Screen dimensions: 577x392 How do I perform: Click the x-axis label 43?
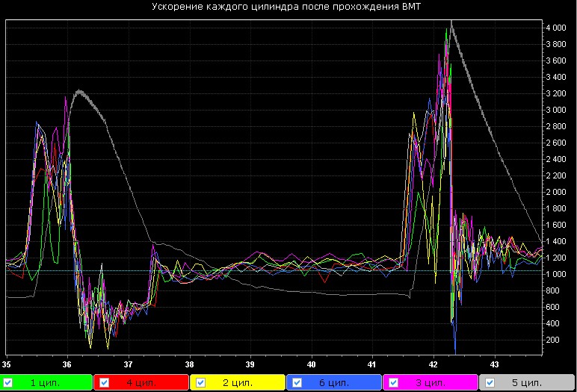pos(495,364)
